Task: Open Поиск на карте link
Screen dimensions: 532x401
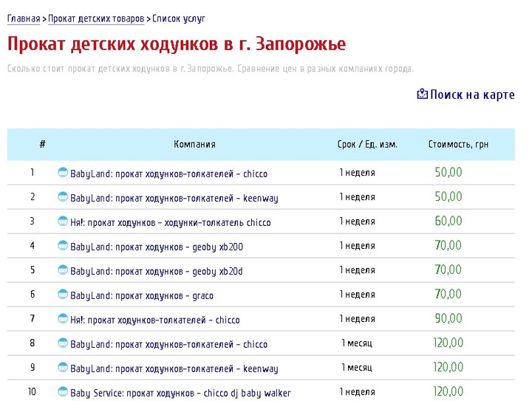Action: pos(472,95)
